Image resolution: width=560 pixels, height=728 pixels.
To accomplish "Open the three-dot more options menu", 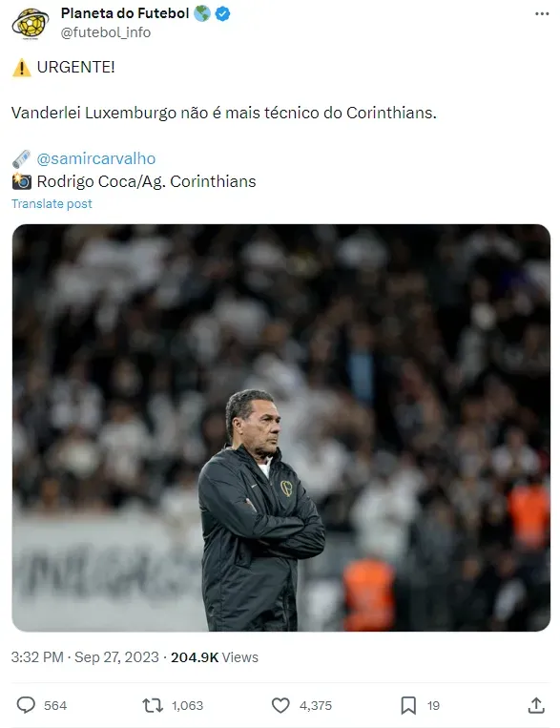I will [542, 14].
